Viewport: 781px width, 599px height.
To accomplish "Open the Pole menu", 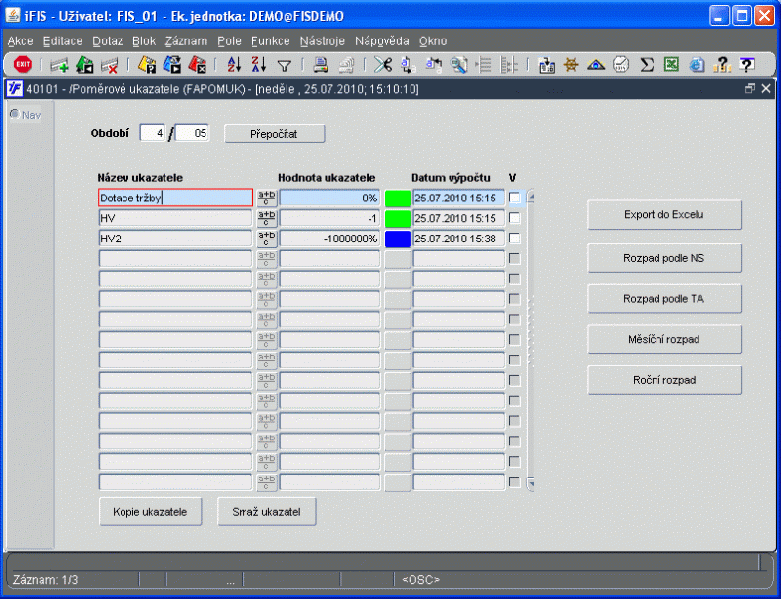I will (229, 41).
